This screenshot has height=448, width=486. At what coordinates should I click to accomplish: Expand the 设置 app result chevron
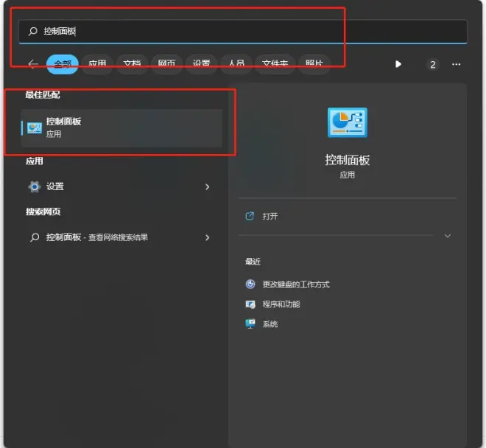[x=207, y=187]
